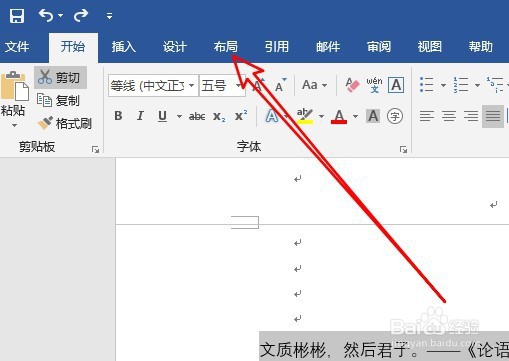Open the 帮助 tab
This screenshot has height=361, width=509.
481,47
